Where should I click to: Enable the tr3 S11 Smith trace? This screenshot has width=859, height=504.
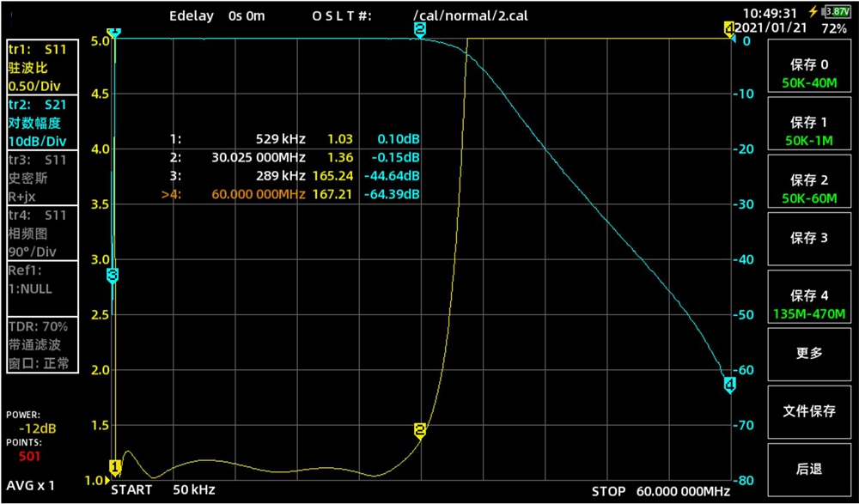(x=42, y=178)
